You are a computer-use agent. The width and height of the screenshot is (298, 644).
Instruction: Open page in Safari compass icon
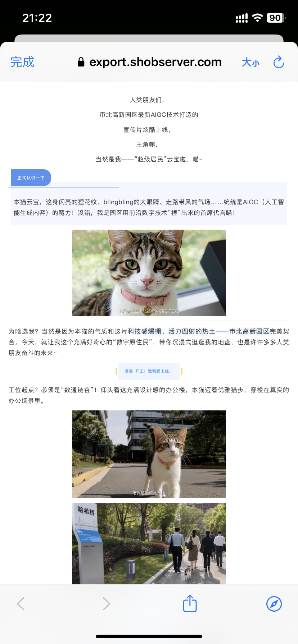click(274, 604)
